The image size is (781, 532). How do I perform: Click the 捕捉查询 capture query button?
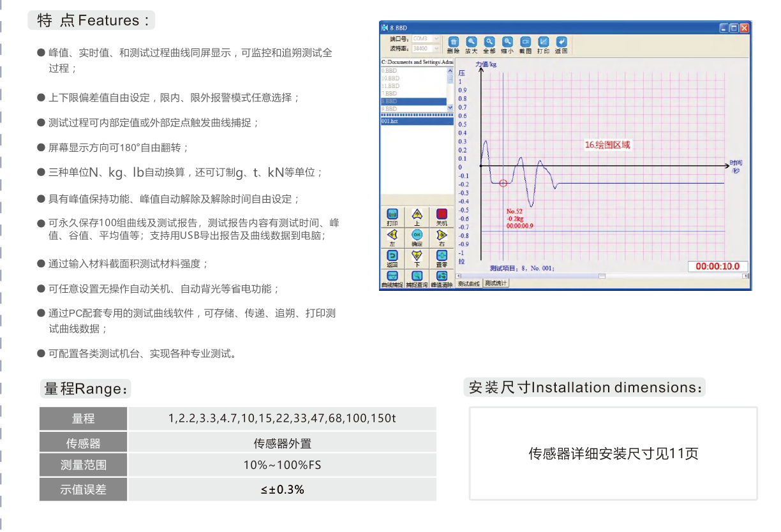[x=417, y=276]
